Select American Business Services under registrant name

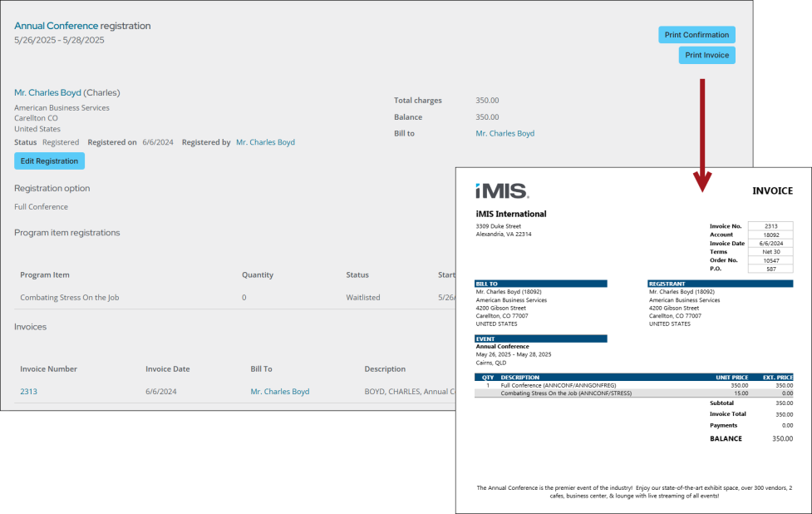coord(62,108)
